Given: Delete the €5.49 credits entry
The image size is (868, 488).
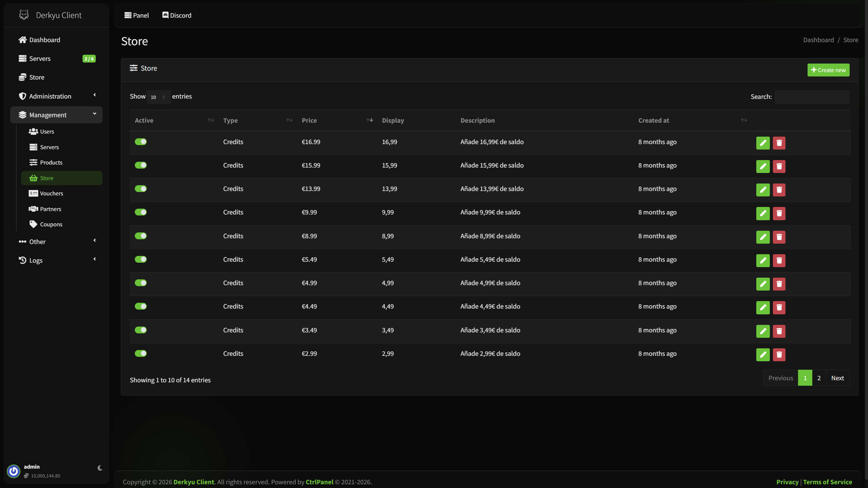Looking at the screenshot, I should click(x=779, y=261).
